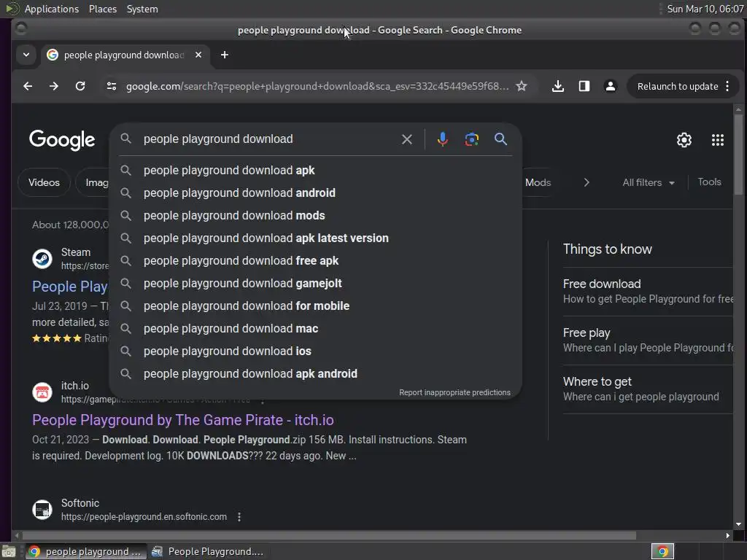Viewport: 747px width, 560px height.
Task: Choose suggestion 'people playground download ios'
Action: (x=315, y=351)
